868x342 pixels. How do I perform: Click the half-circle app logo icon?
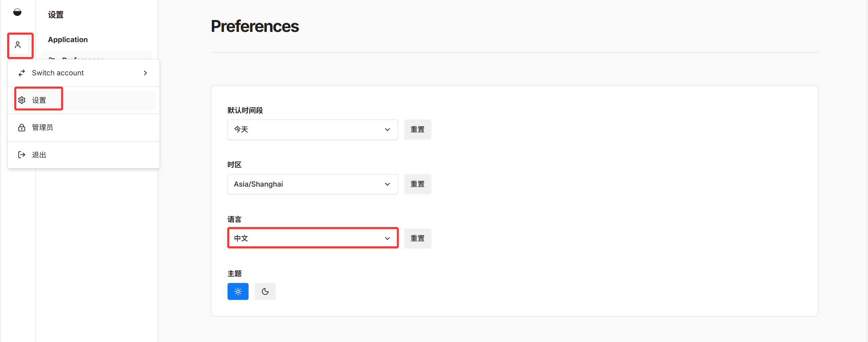[x=17, y=13]
